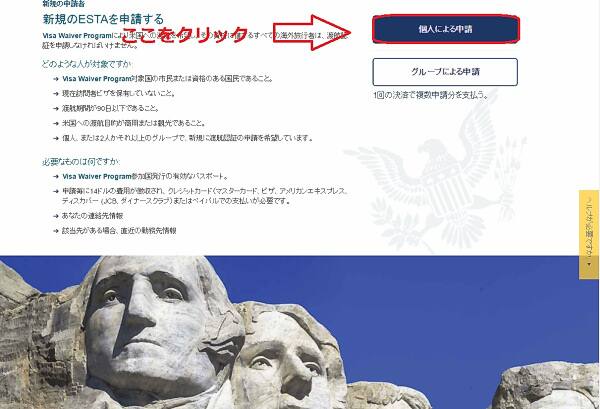Viewport: 600px width, 409px height.
Task: Follow Visa Waiver Program link in 対象国の市民 bullet
Action: [97, 79]
